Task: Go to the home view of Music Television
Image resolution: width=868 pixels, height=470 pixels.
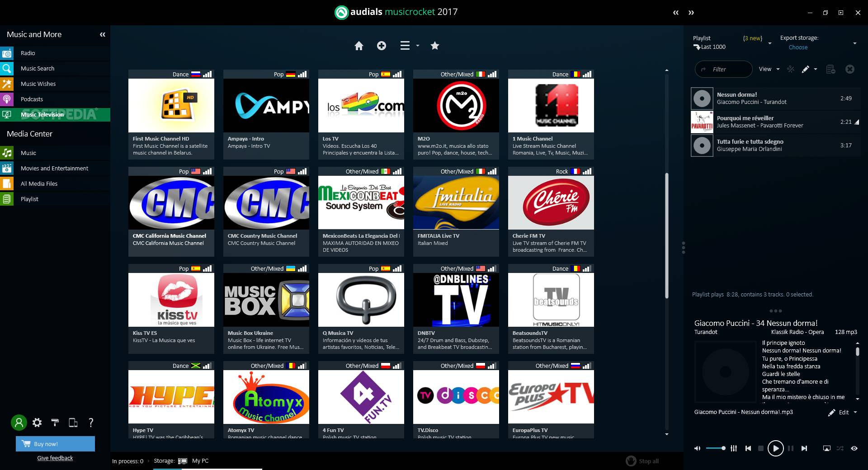Action: click(359, 46)
